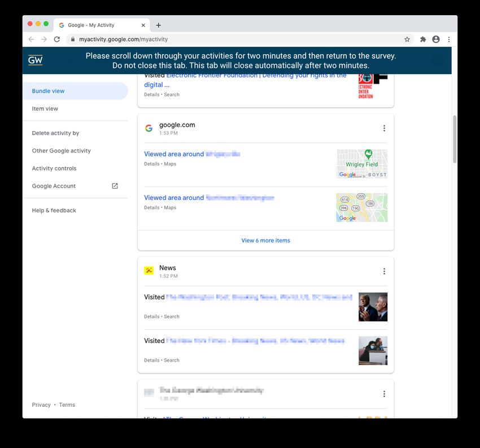Open Details under the first News visited entry
480x448 pixels.
[152, 316]
